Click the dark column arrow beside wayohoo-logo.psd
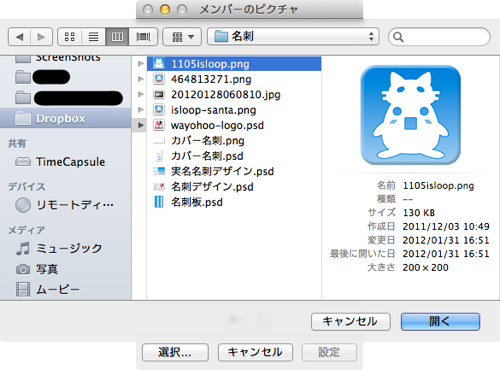500x370 pixels. (141, 125)
